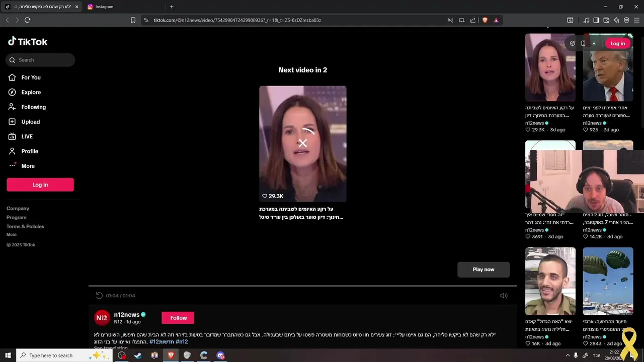Open Profile in the sidebar
This screenshot has height=362, width=644.
[x=30, y=151]
